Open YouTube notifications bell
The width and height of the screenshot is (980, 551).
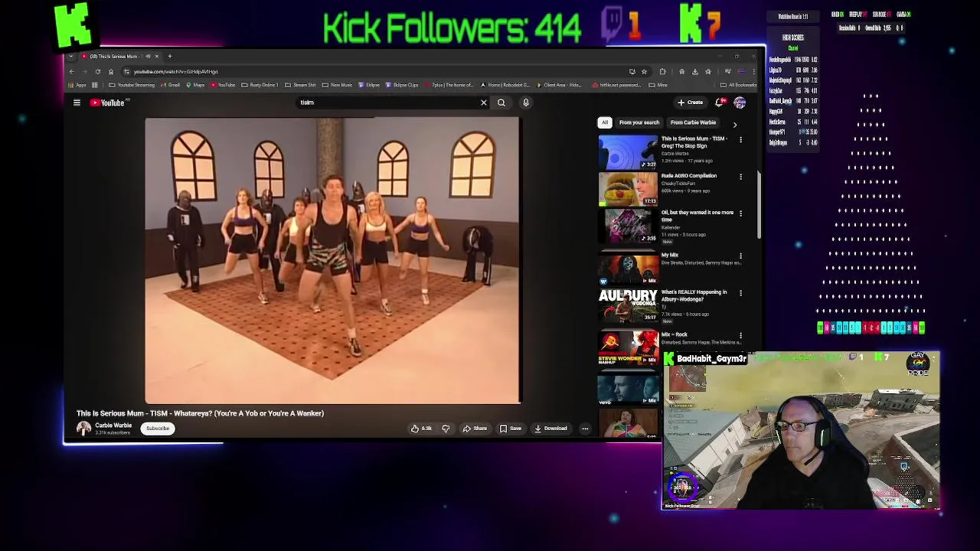[720, 103]
